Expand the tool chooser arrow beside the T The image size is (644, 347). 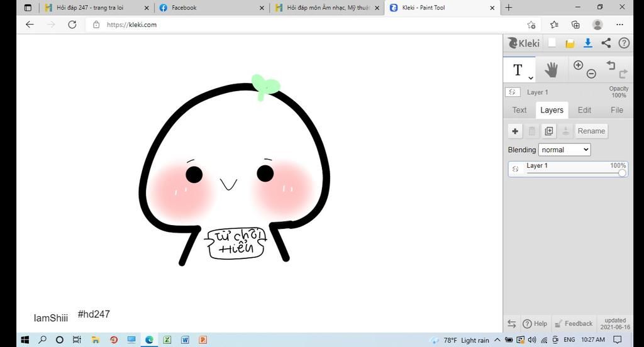[x=531, y=78]
